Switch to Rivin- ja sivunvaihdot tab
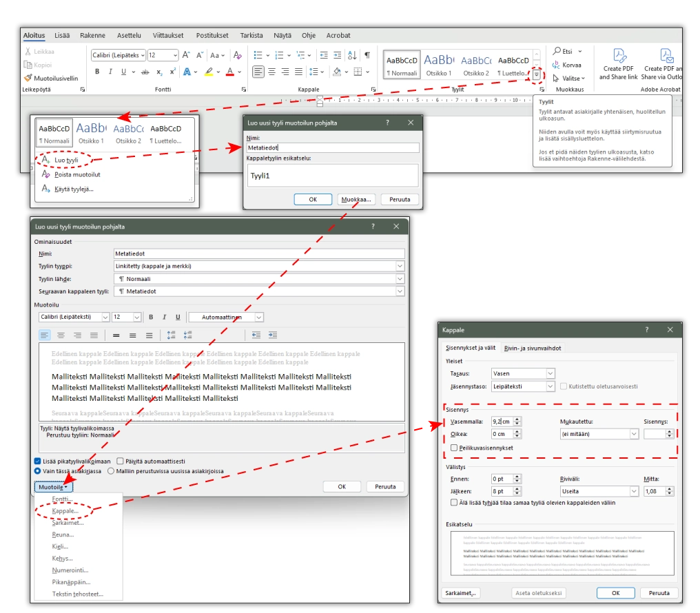The width and height of the screenshot is (700, 613). pyautogui.click(x=533, y=348)
